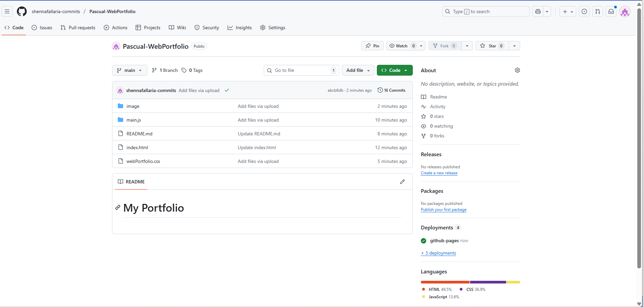Open the notifications inbox icon

[611, 11]
